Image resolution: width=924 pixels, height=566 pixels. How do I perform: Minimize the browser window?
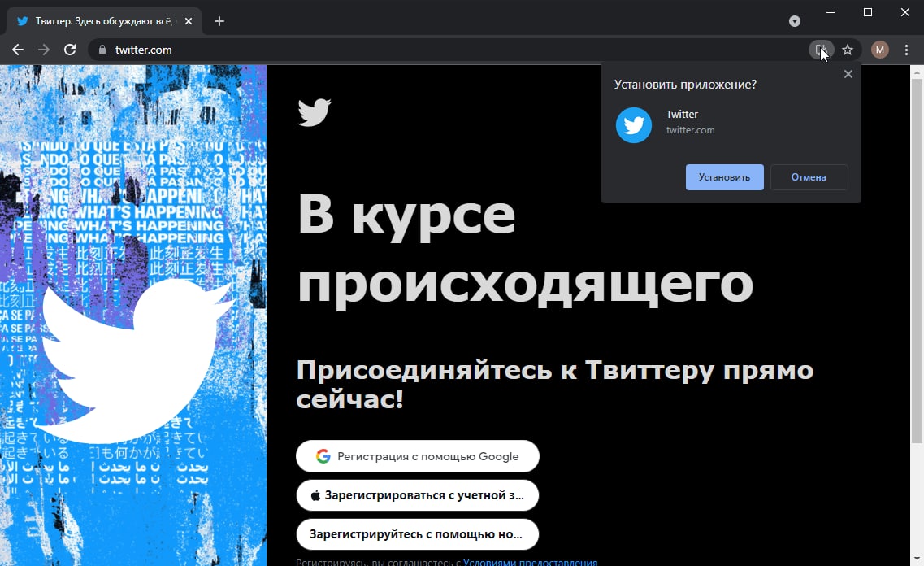831,12
